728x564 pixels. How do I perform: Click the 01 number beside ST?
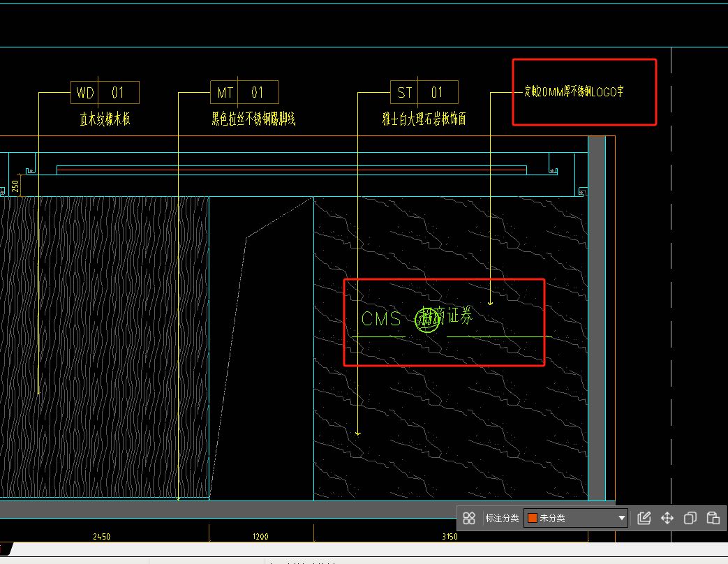[x=437, y=93]
